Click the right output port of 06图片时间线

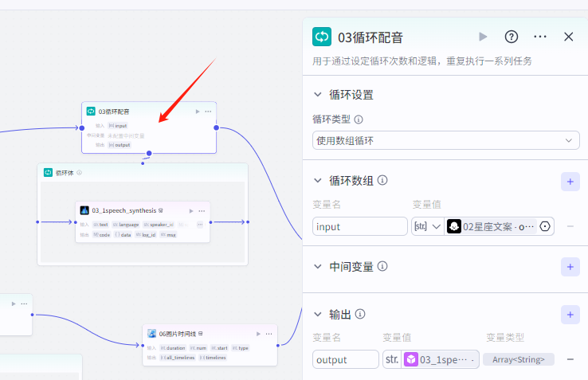(x=278, y=346)
